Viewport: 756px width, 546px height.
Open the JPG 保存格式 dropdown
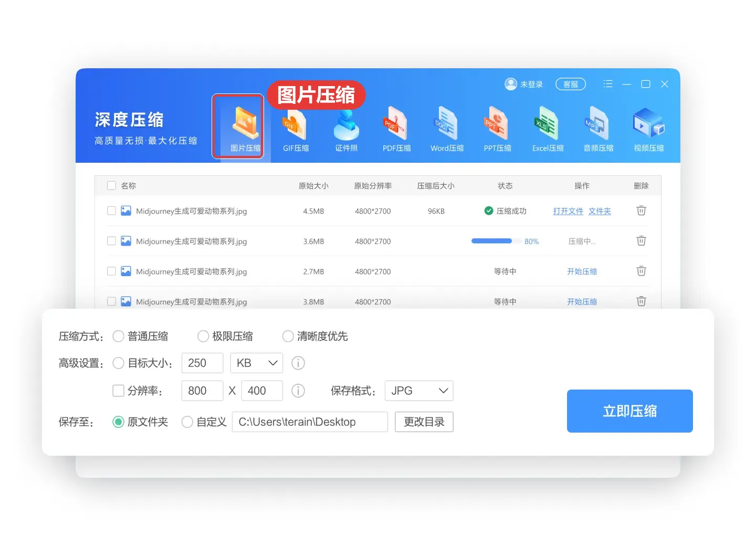coord(419,391)
